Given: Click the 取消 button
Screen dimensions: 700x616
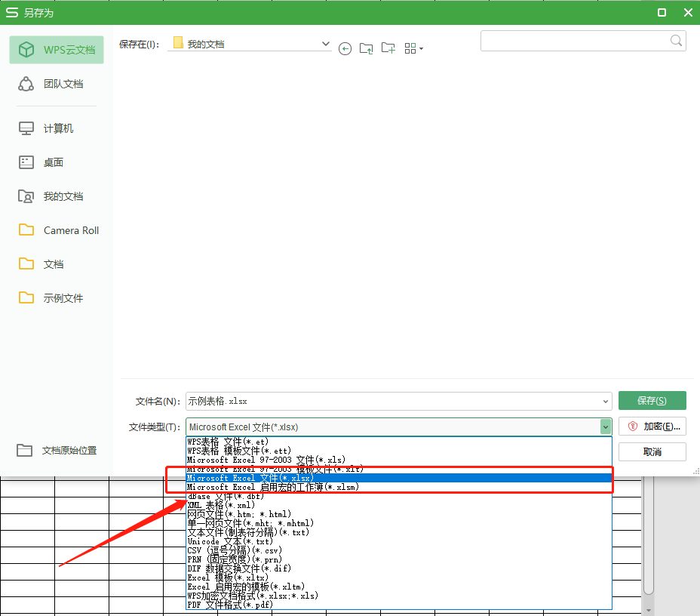Looking at the screenshot, I should click(x=652, y=451).
